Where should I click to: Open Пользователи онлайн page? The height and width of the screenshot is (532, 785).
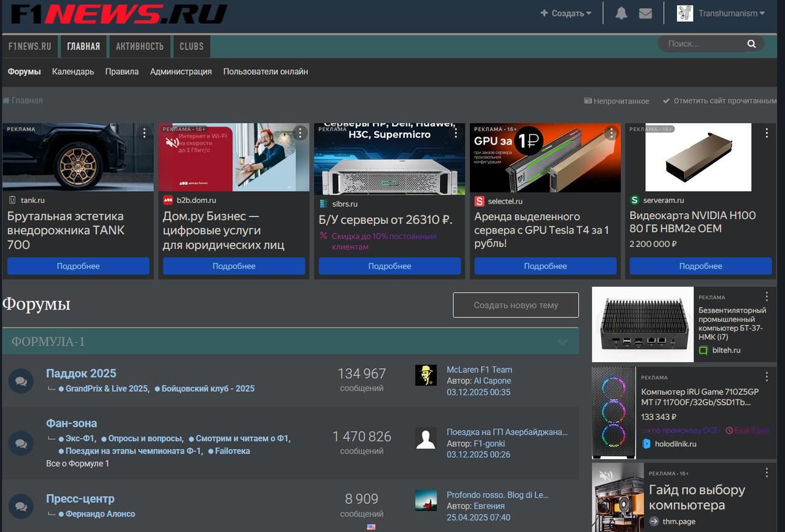(266, 72)
